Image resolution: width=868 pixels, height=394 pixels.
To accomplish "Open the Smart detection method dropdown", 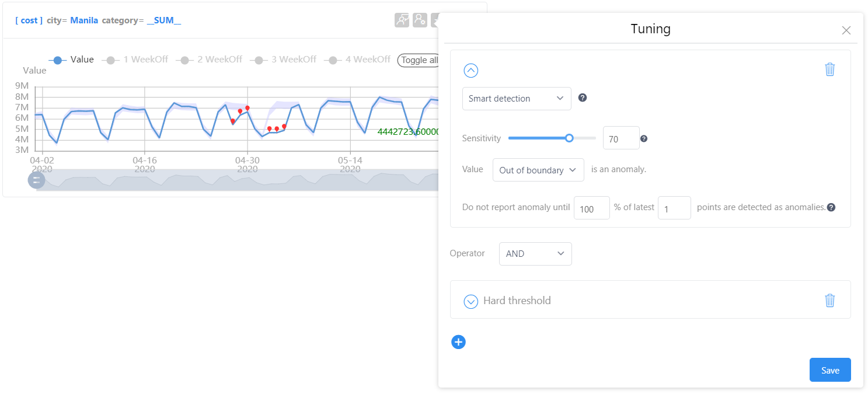I will point(517,99).
